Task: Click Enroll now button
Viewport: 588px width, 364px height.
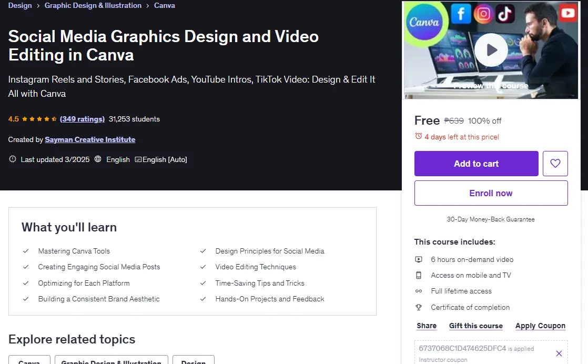Action: pyautogui.click(x=491, y=193)
